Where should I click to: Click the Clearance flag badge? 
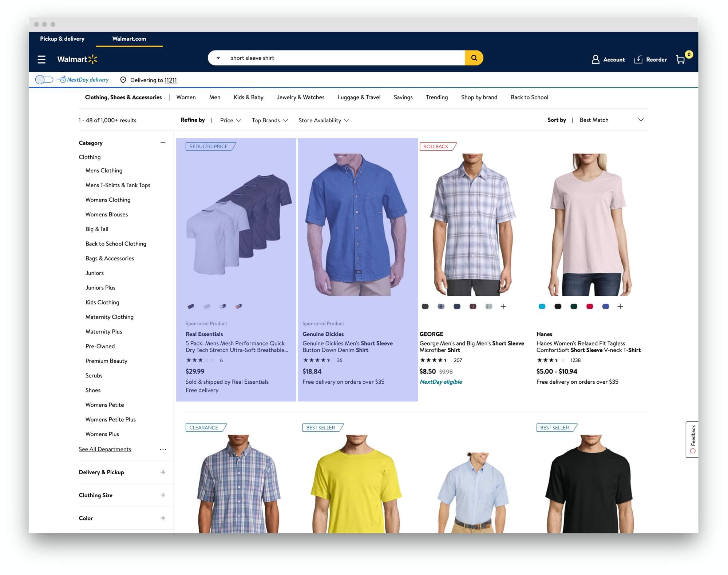206,428
